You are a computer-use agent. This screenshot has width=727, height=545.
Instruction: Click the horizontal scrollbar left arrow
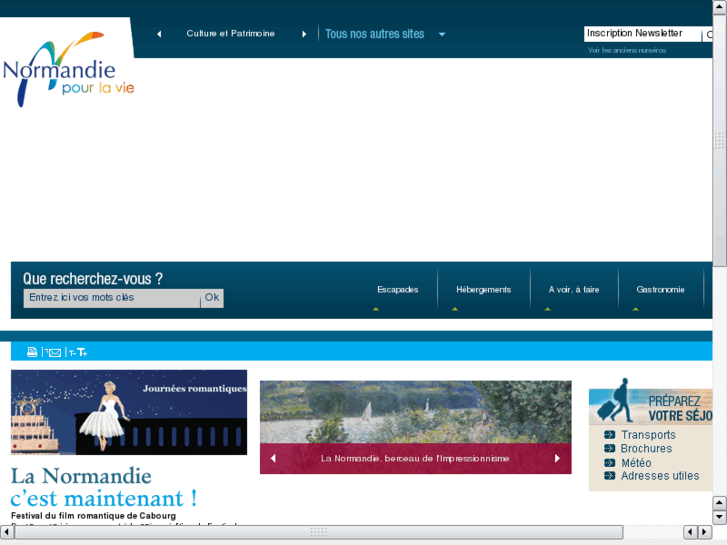coord(7,532)
